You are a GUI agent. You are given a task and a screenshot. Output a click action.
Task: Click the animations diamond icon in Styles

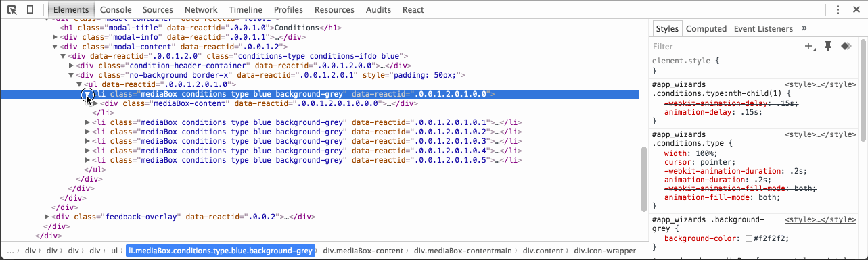(844, 46)
